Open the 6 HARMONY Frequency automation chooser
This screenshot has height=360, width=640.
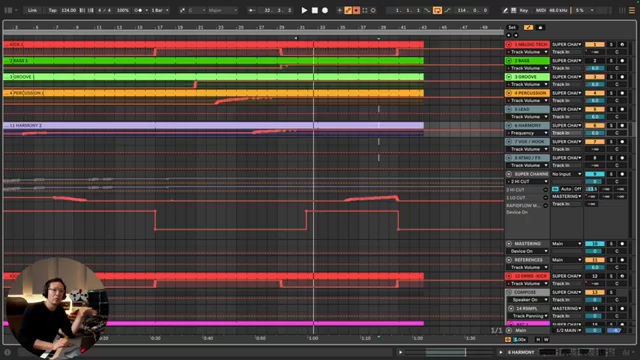527,133
